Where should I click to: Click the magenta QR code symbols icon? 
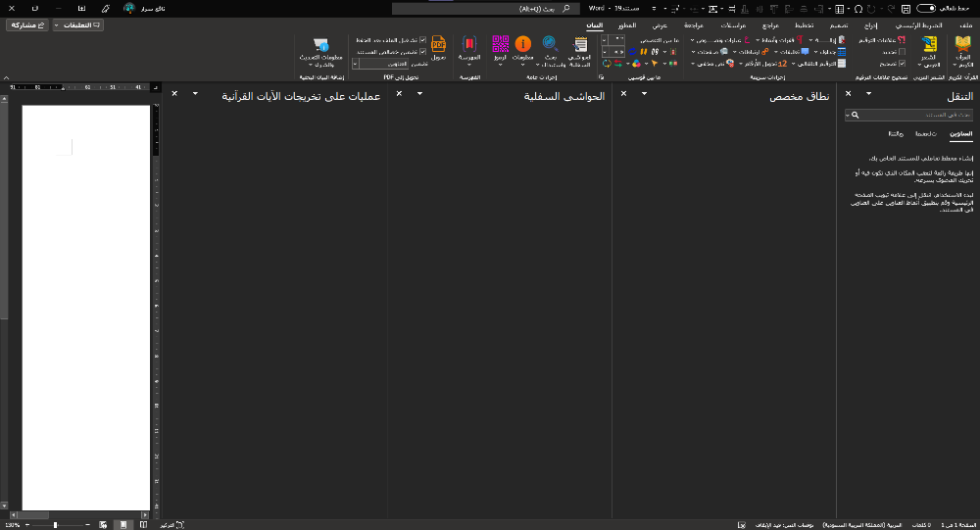pyautogui.click(x=500, y=44)
